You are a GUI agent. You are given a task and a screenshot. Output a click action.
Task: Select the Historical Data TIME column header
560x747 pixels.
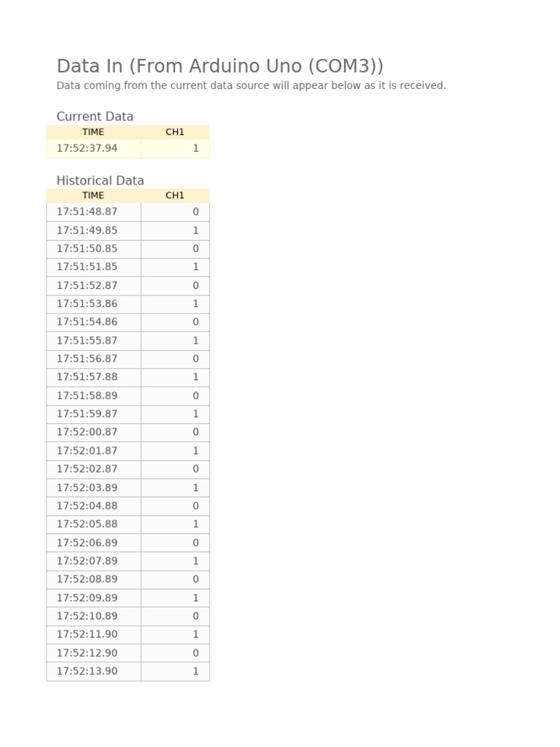point(93,196)
